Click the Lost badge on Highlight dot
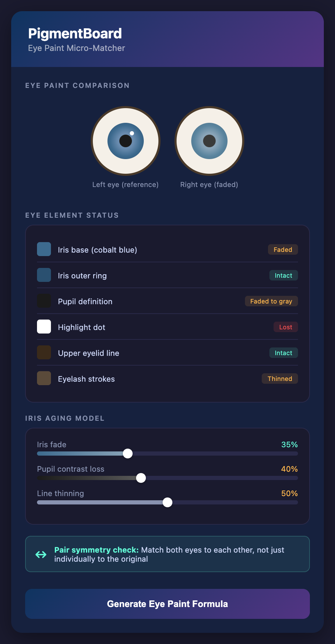The width and height of the screenshot is (335, 644). pyautogui.click(x=285, y=327)
